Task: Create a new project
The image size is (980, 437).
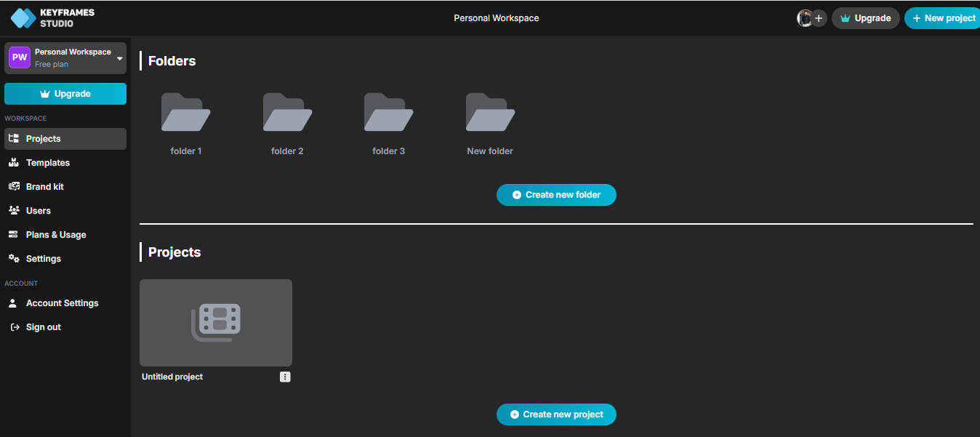Action: (x=556, y=414)
